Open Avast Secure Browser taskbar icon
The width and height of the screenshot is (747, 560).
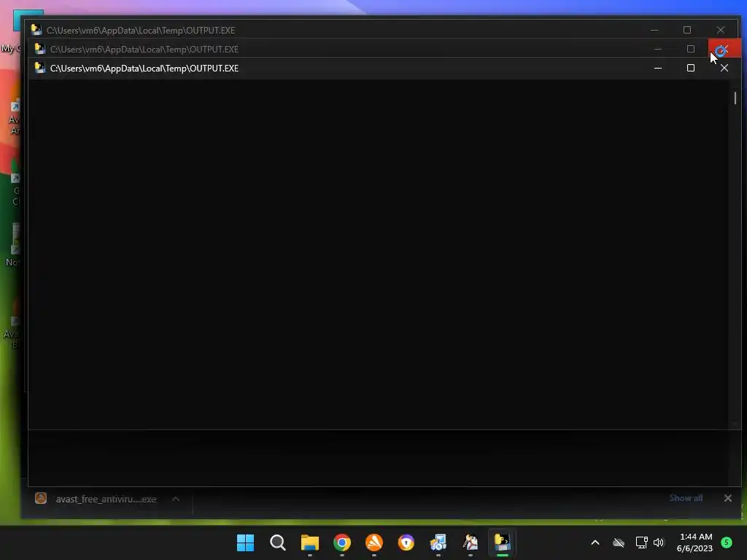(406, 542)
